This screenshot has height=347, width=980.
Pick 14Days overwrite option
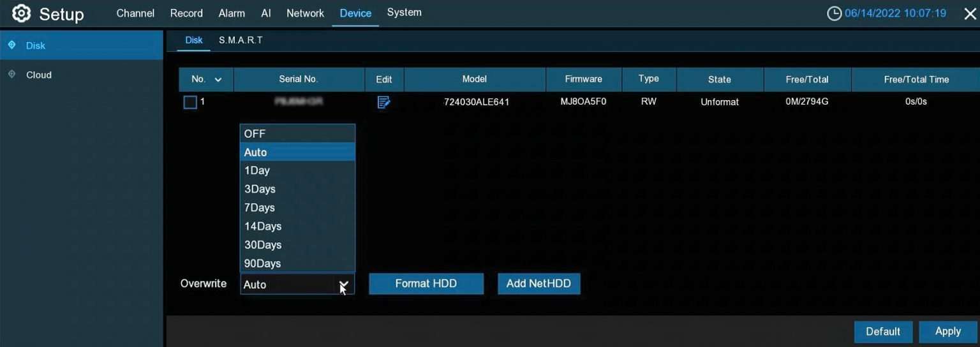[297, 226]
